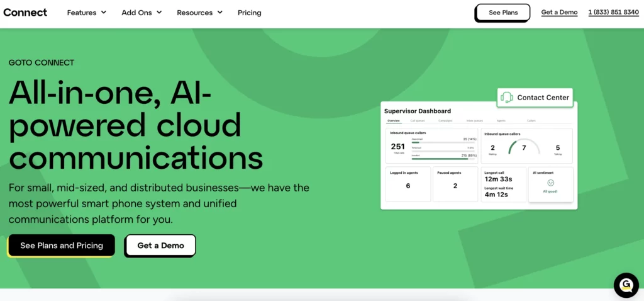
Task: Click the 35 (14%) abandoned progress bar
Action: pos(443,142)
